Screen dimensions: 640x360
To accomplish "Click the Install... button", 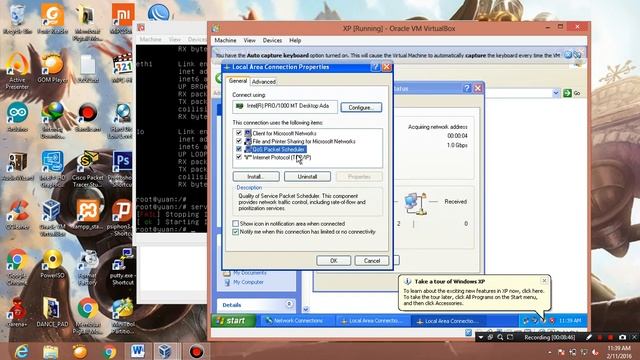I will coord(256,177).
